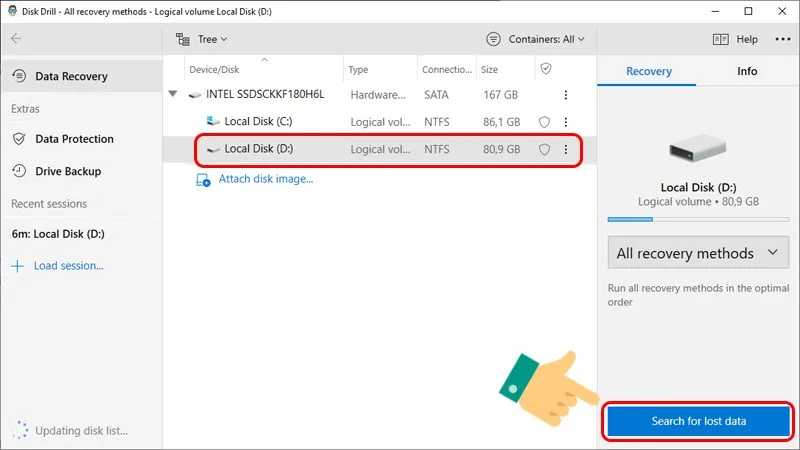Click the Search for lost data button
The width and height of the screenshot is (800, 450).
coord(698,421)
